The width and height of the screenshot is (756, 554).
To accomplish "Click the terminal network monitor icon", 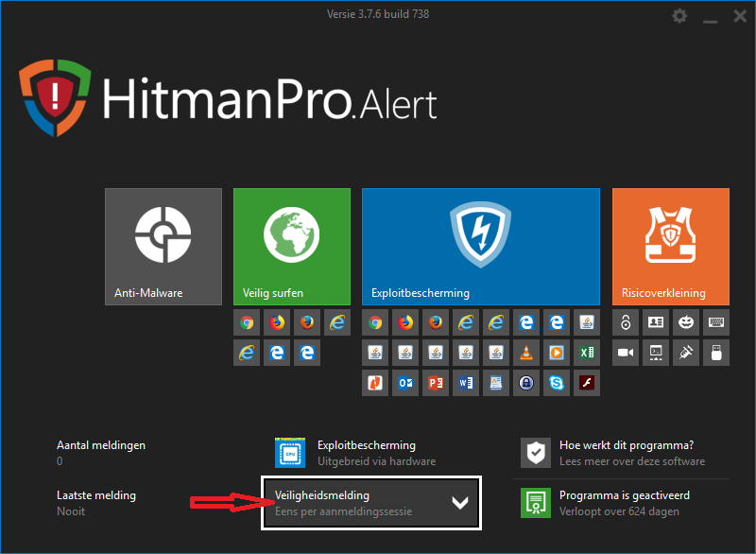I will pos(656,353).
